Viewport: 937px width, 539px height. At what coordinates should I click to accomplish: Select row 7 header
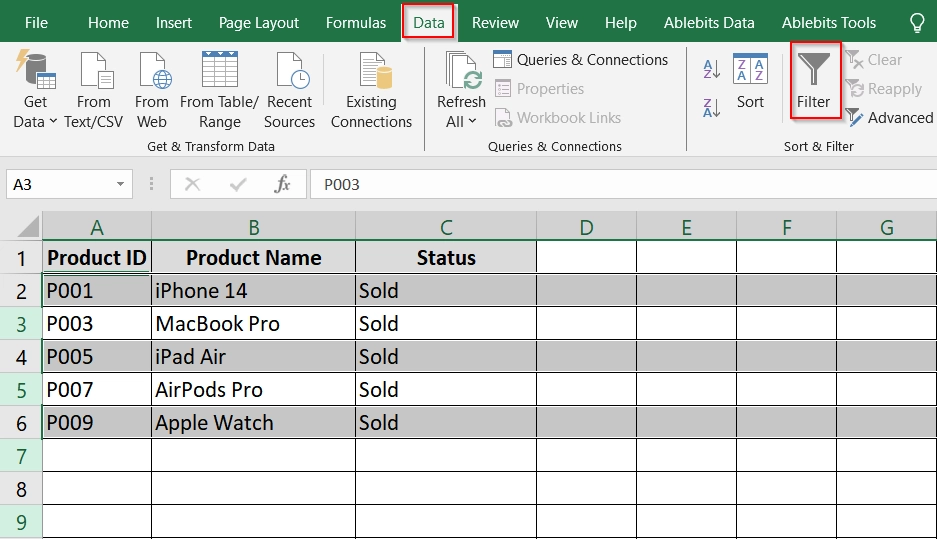point(21,456)
